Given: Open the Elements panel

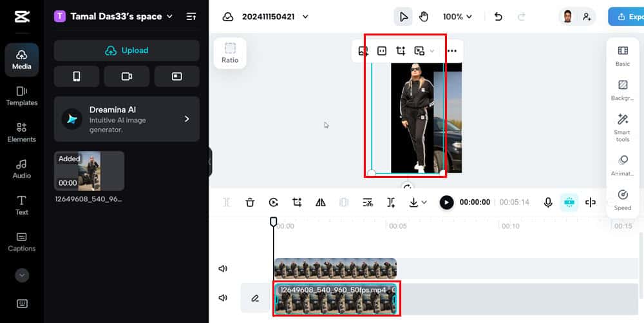Looking at the screenshot, I should (22, 132).
